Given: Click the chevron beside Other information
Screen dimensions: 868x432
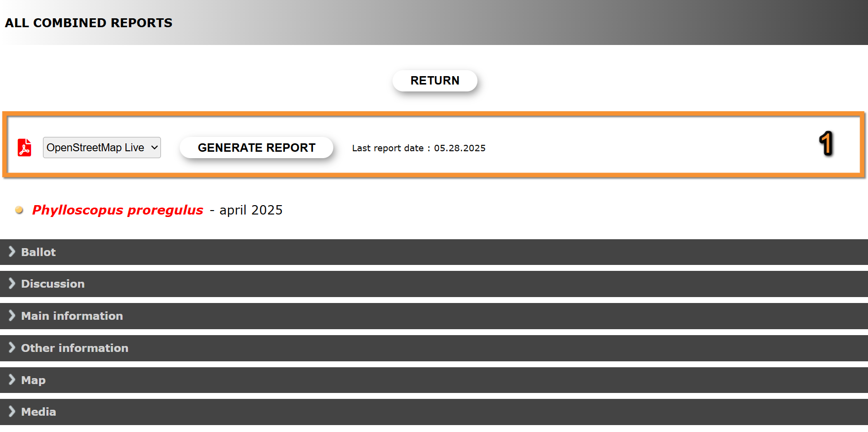Looking at the screenshot, I should pyautogui.click(x=12, y=348).
